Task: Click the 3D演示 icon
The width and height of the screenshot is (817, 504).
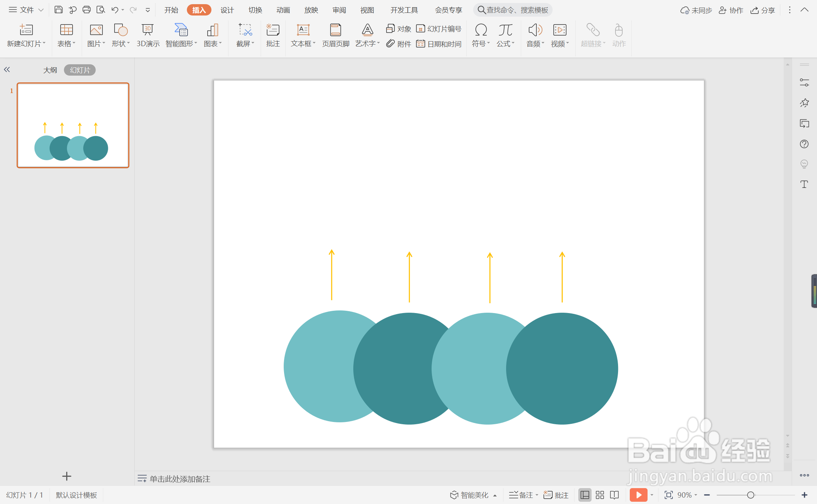Action: [148, 36]
